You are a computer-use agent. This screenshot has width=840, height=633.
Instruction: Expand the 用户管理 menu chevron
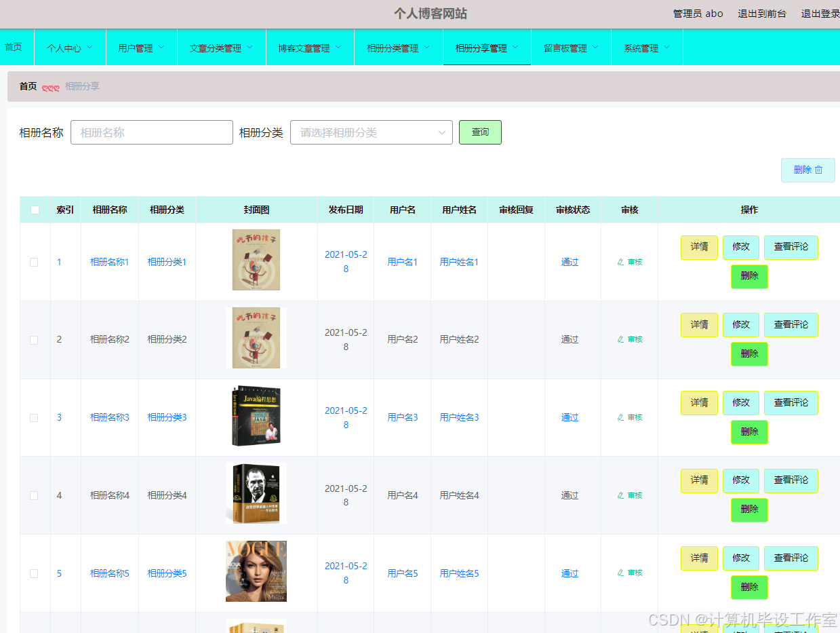(161, 47)
